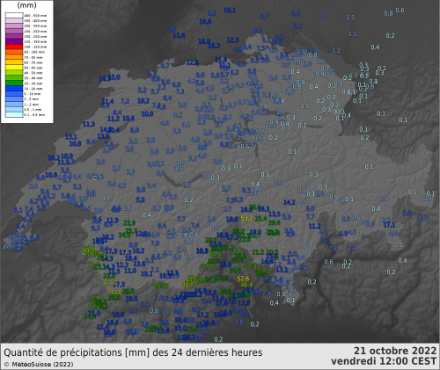Choose the blue 5-10 mm legend swatch
The image size is (440, 370).
pyautogui.click(x=14, y=94)
